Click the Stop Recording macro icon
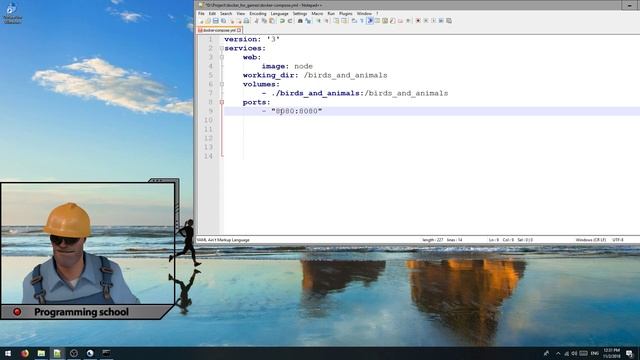 (x=426, y=21)
